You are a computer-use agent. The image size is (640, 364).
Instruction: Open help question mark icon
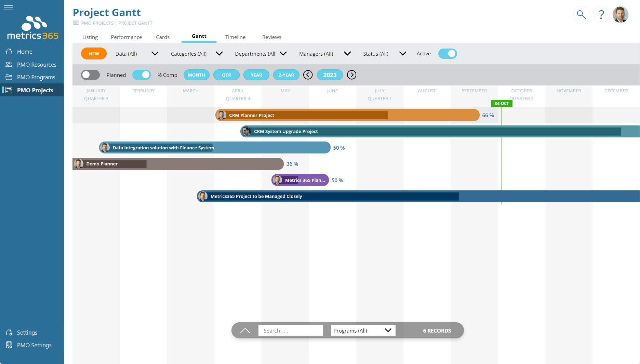click(x=601, y=15)
